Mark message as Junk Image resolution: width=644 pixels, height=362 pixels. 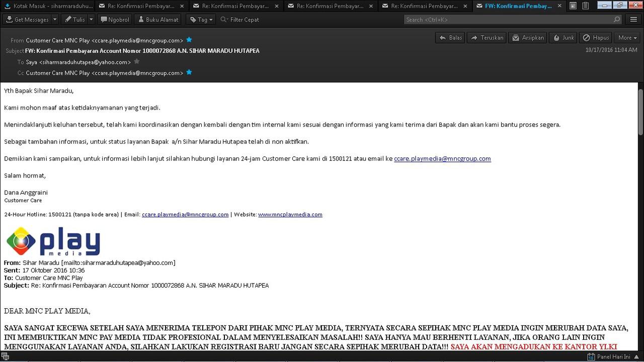563,38
